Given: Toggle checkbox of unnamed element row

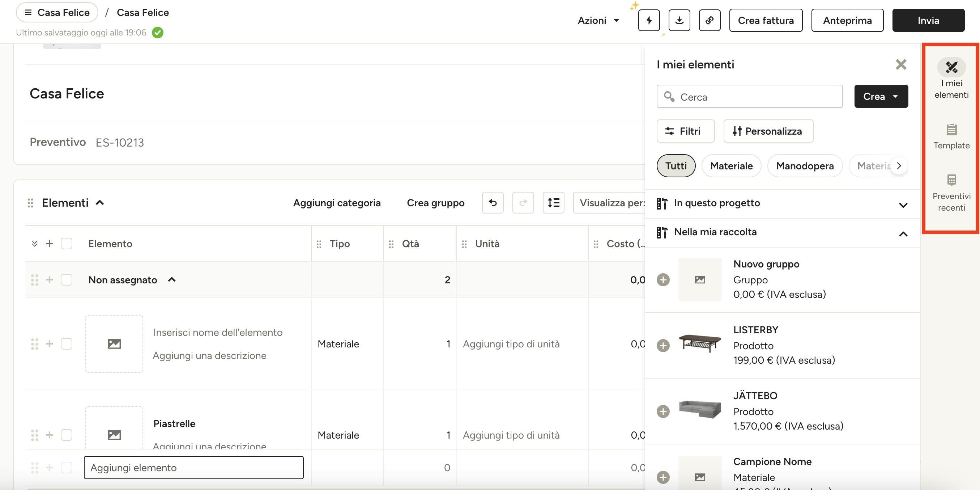Looking at the screenshot, I should click(67, 344).
